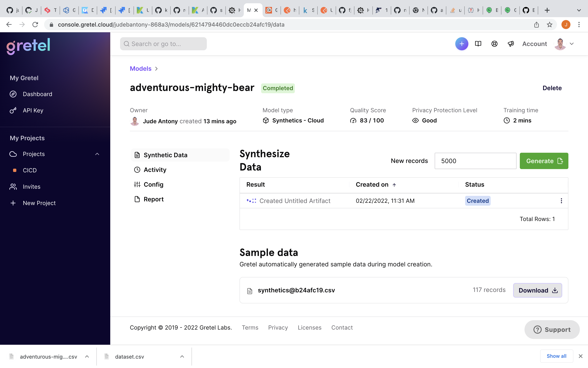588x368 pixels.
Task: Open the CICD project
Action: pyautogui.click(x=30, y=170)
